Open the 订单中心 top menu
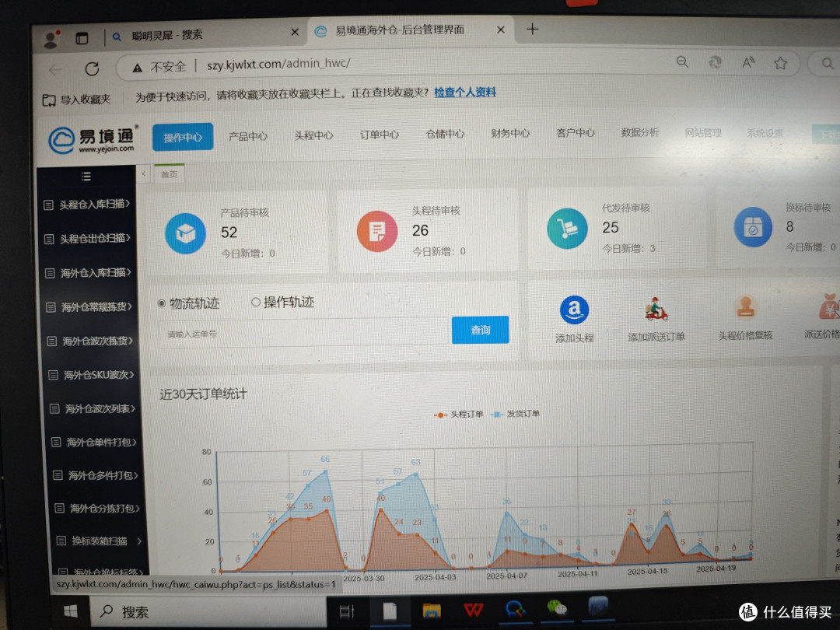 tap(380, 135)
